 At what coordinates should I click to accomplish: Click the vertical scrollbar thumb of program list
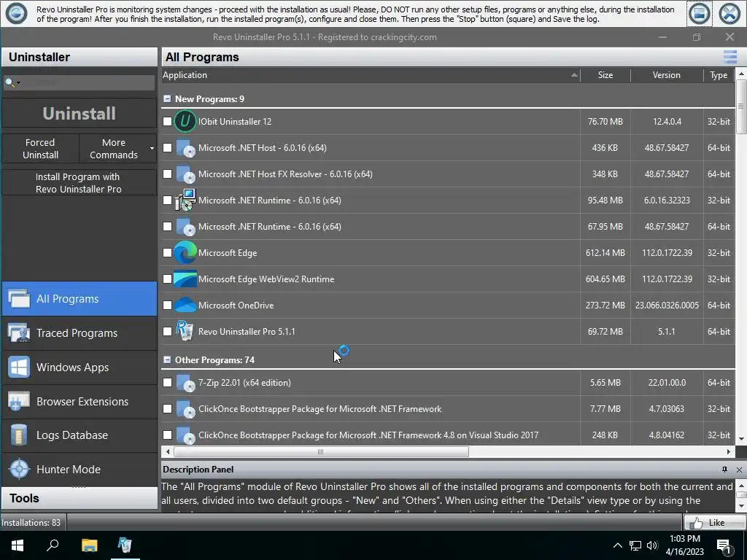[741, 106]
